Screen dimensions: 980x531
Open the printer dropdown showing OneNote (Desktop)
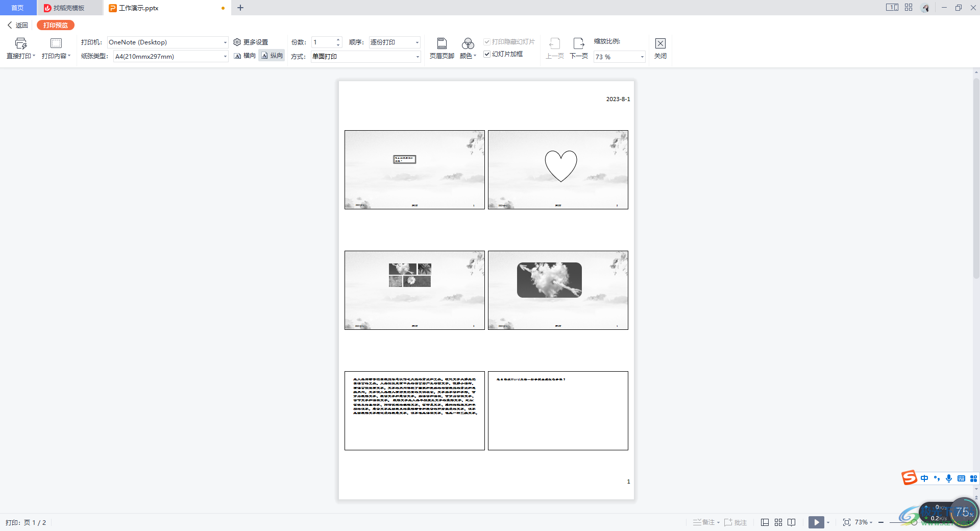(x=167, y=42)
